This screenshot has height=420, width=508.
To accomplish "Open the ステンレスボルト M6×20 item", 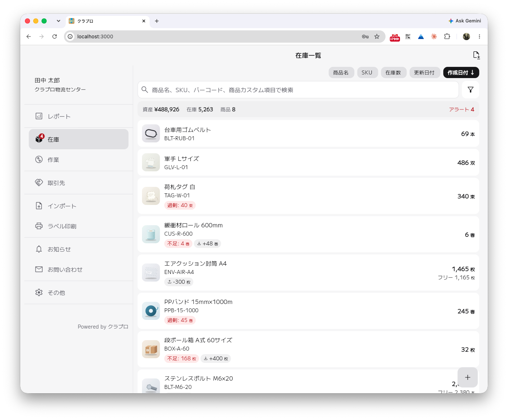I will [x=308, y=382].
